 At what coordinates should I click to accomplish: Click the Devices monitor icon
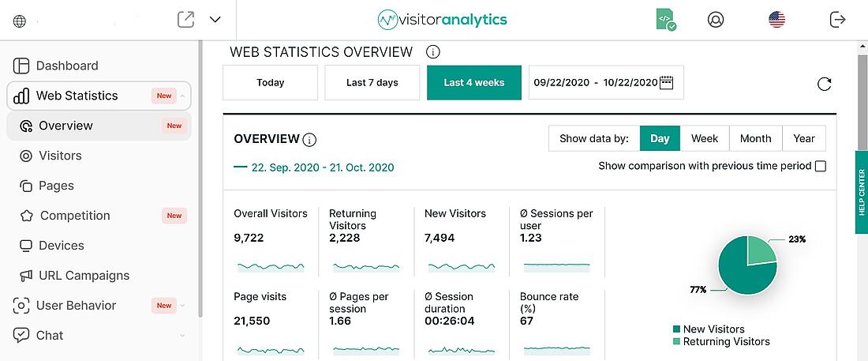click(x=25, y=246)
